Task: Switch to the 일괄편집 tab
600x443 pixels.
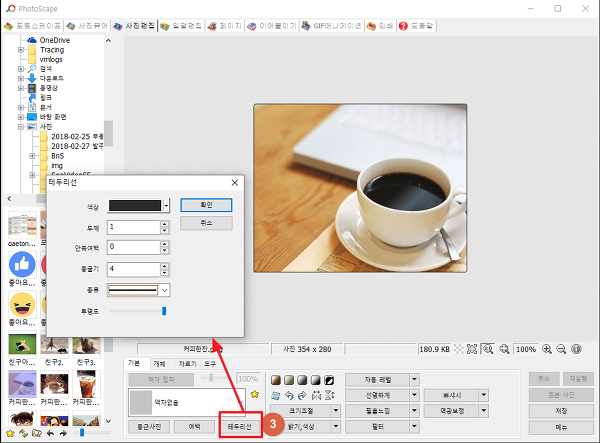Action: (181, 26)
